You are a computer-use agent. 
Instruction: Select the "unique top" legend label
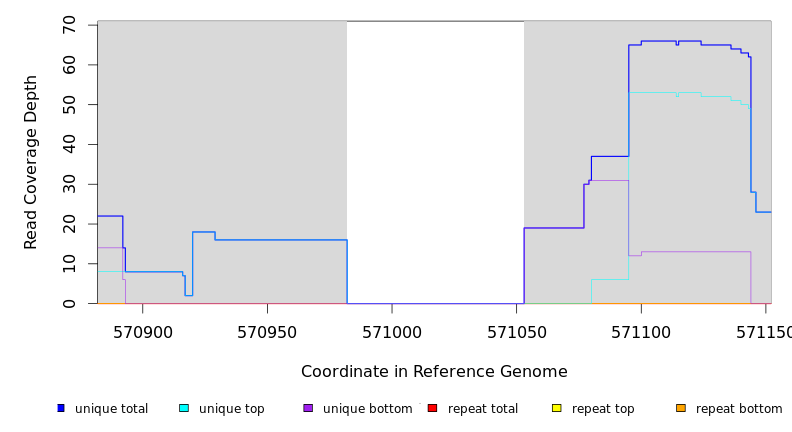[232, 409]
